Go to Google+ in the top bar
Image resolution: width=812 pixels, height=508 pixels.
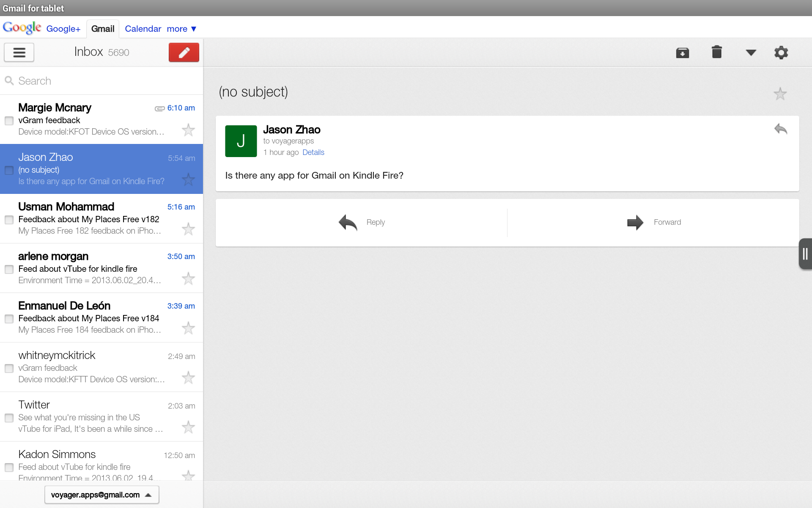click(x=63, y=29)
